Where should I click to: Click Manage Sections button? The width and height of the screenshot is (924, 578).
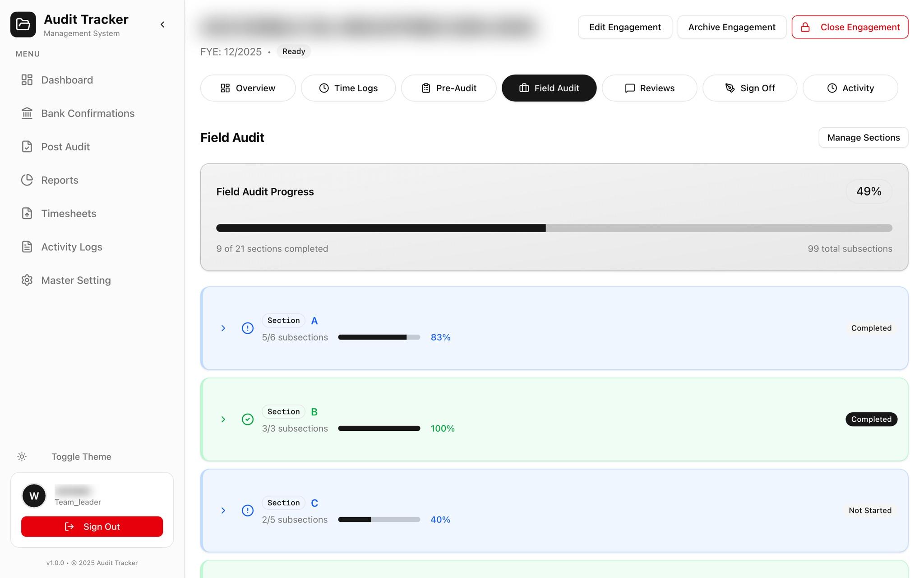pos(864,137)
